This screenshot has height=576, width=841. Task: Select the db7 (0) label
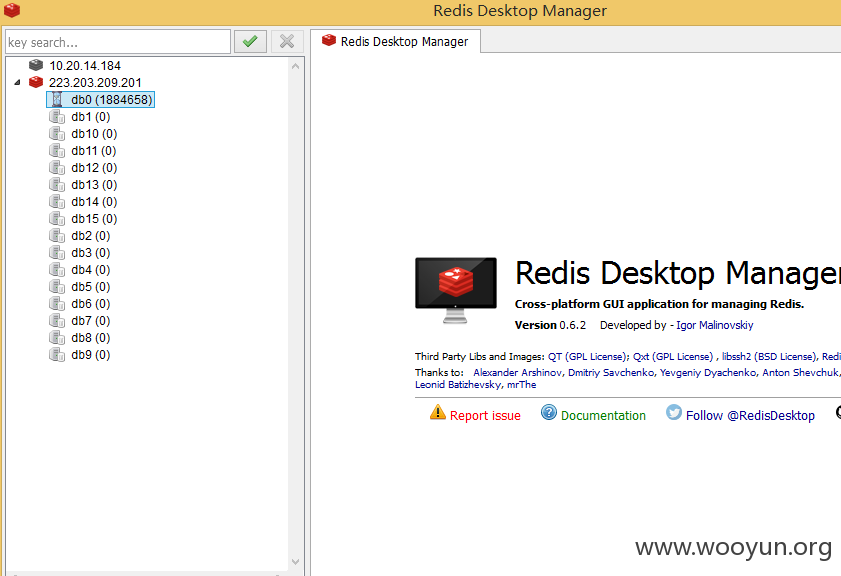click(x=91, y=320)
